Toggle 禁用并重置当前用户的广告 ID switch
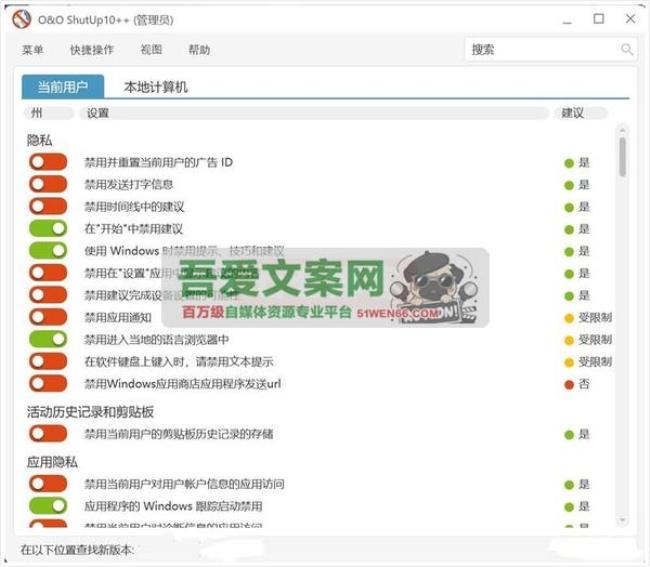The height and width of the screenshot is (567, 650). [48, 162]
